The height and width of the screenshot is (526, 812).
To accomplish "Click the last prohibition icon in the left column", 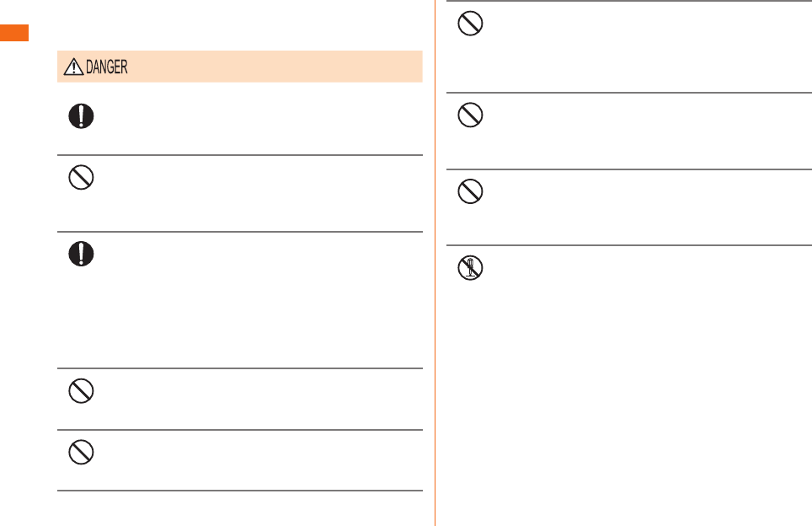I will pyautogui.click(x=82, y=452).
